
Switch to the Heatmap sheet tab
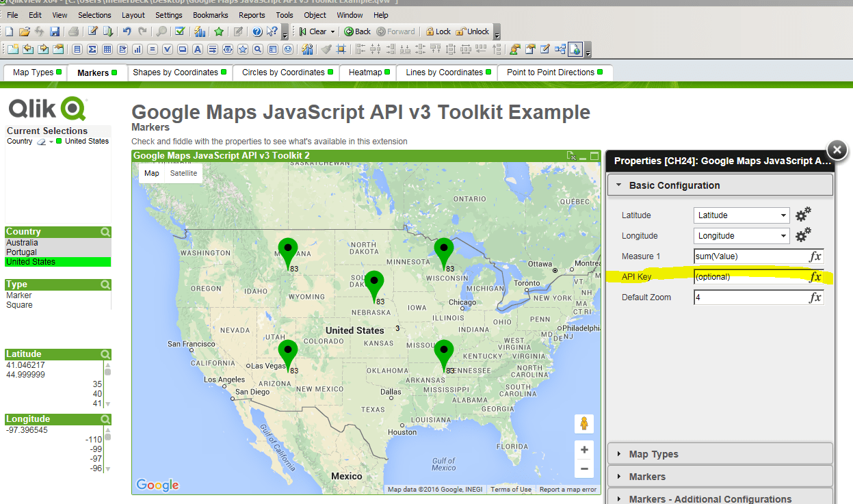click(x=369, y=72)
